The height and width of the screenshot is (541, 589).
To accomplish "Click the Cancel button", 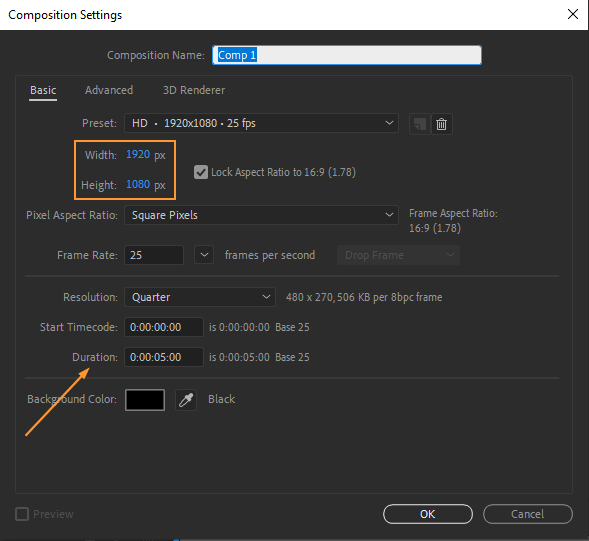I will coord(528,514).
